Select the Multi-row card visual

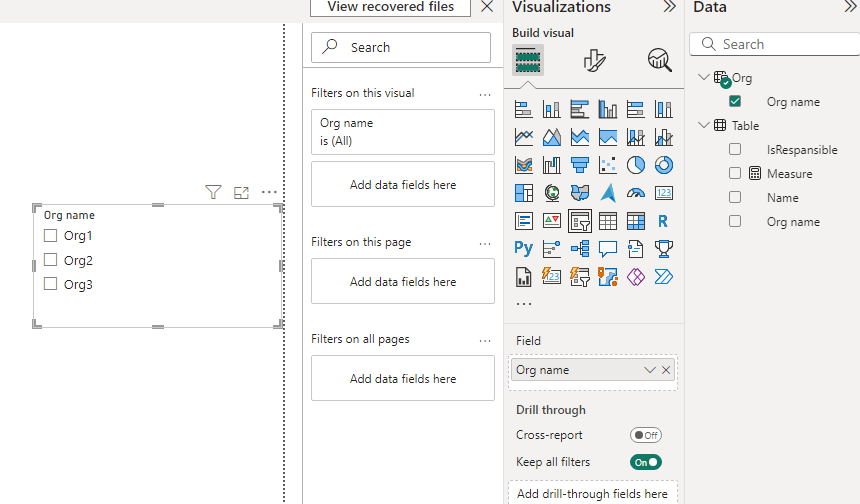(524, 221)
